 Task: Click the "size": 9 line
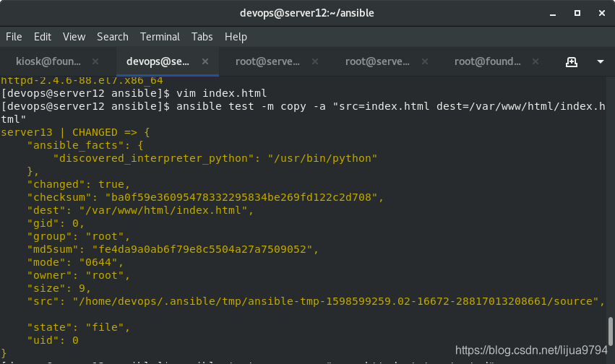(x=59, y=288)
